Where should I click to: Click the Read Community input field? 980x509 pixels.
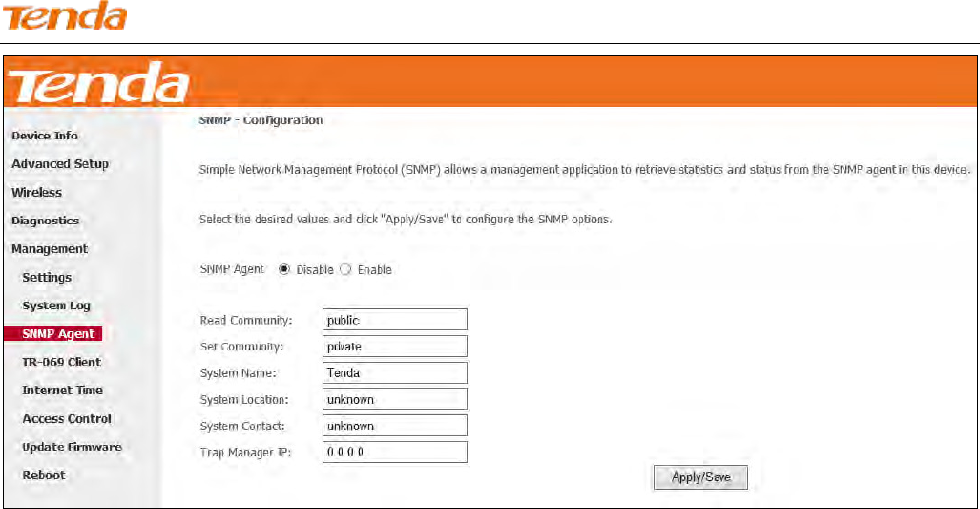pyautogui.click(x=394, y=320)
